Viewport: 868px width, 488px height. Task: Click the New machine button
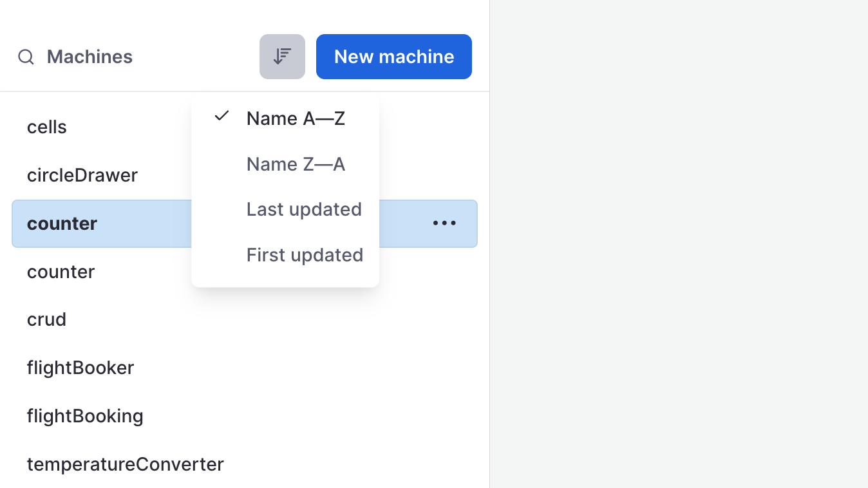click(393, 57)
